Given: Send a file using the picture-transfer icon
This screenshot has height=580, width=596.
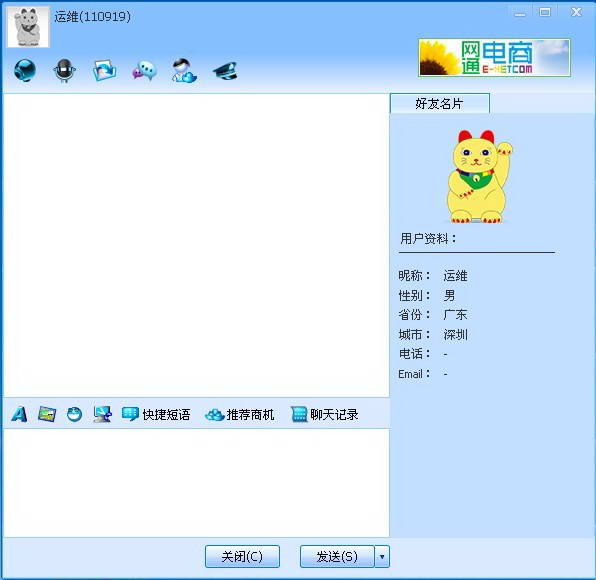Looking at the screenshot, I should (x=105, y=70).
